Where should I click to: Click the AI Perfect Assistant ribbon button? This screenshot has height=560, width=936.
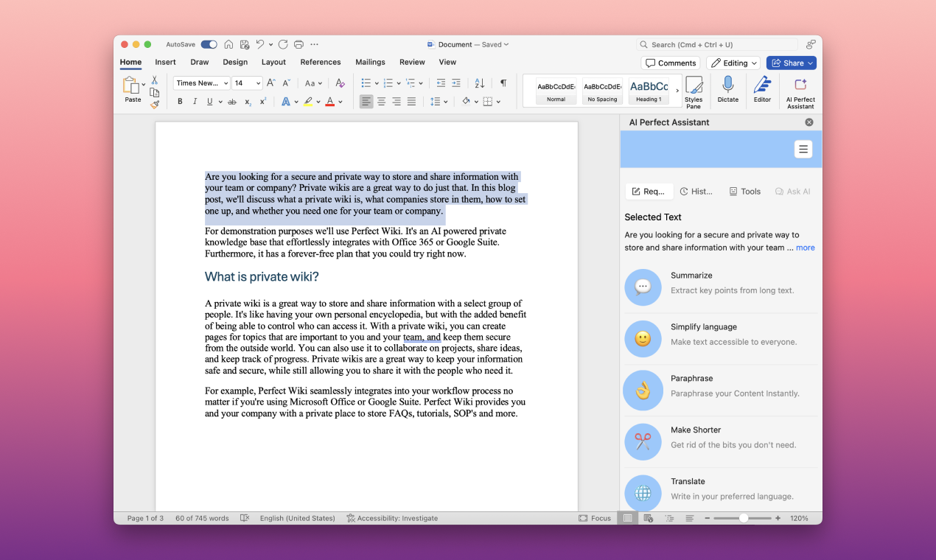(x=800, y=92)
